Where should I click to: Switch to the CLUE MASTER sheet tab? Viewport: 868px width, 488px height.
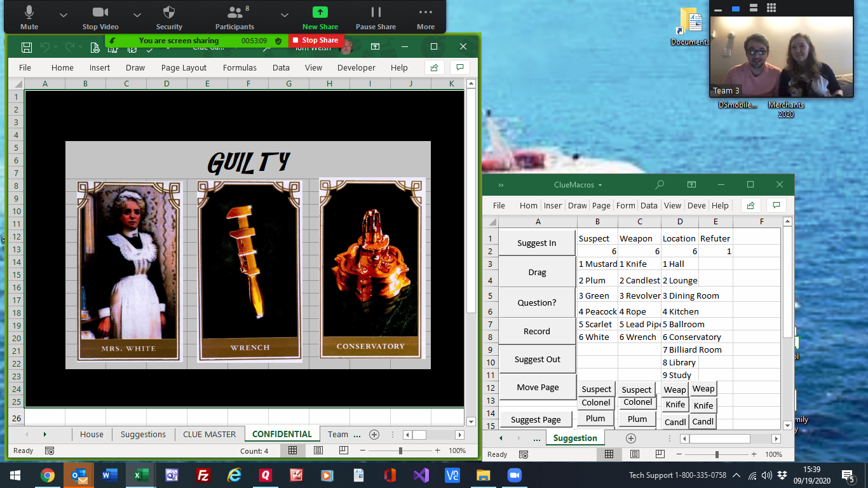coord(209,434)
